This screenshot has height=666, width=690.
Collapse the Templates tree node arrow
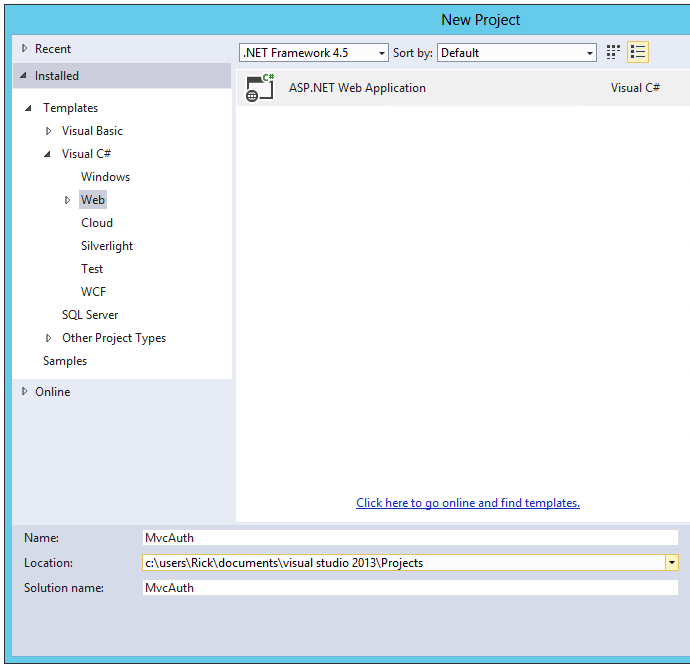[x=28, y=108]
